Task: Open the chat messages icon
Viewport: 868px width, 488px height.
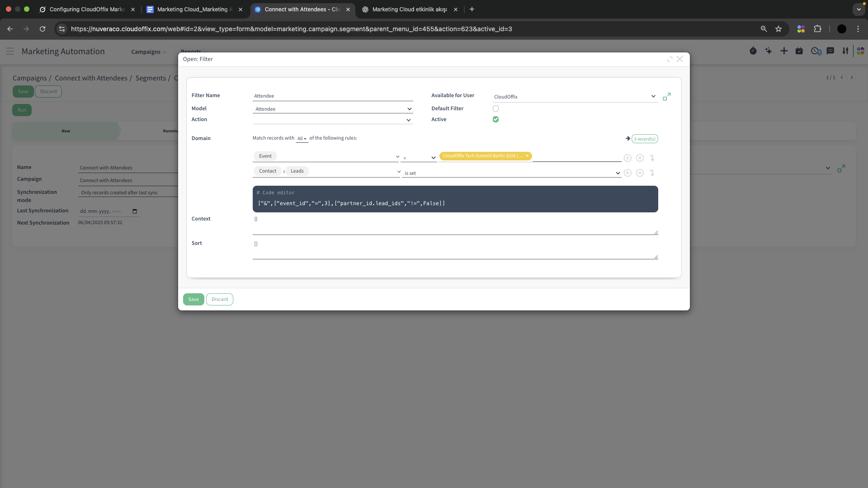Action: pos(830,51)
